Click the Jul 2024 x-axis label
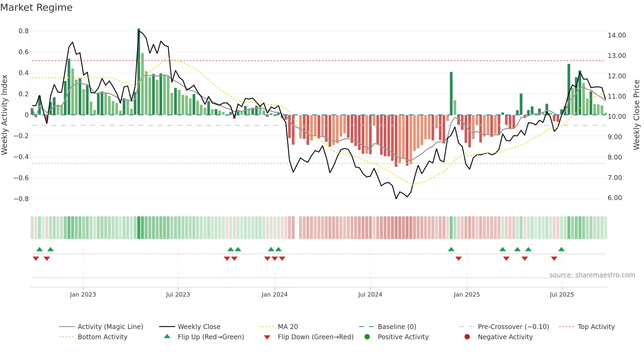 coord(370,294)
